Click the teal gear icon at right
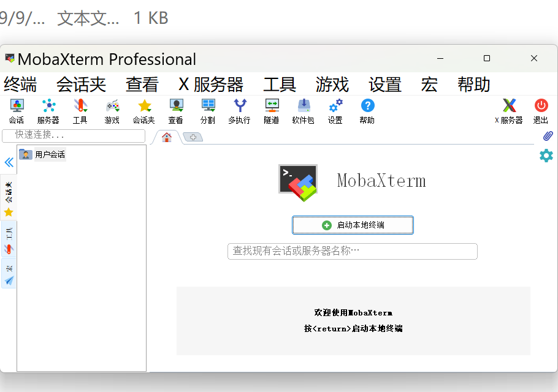Image resolution: width=558 pixels, height=392 pixels. point(546,156)
